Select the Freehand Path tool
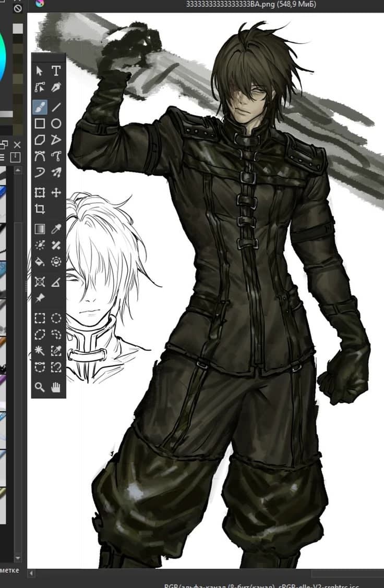Image resolution: width=384 pixels, height=588 pixels. click(x=56, y=156)
